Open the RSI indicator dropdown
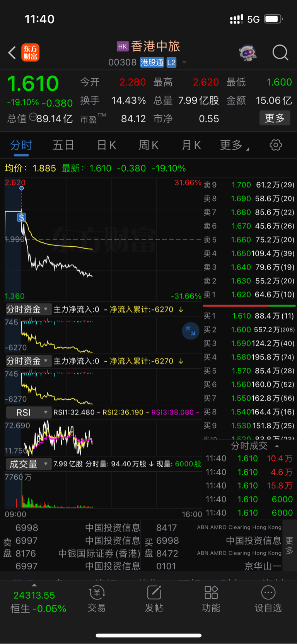 [x=28, y=412]
